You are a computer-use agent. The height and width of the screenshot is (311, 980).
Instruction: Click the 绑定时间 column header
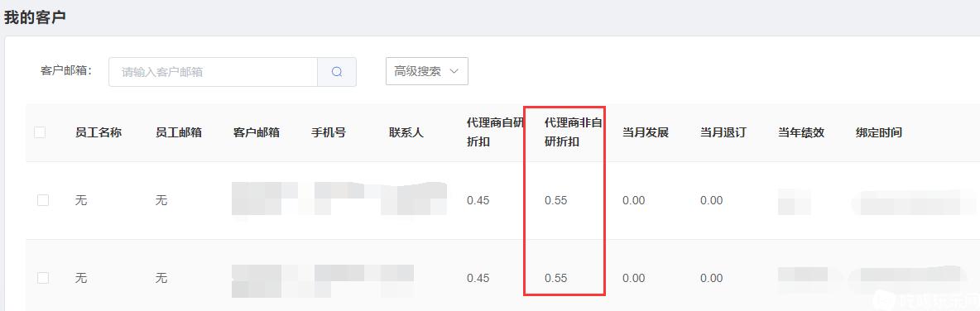point(879,132)
